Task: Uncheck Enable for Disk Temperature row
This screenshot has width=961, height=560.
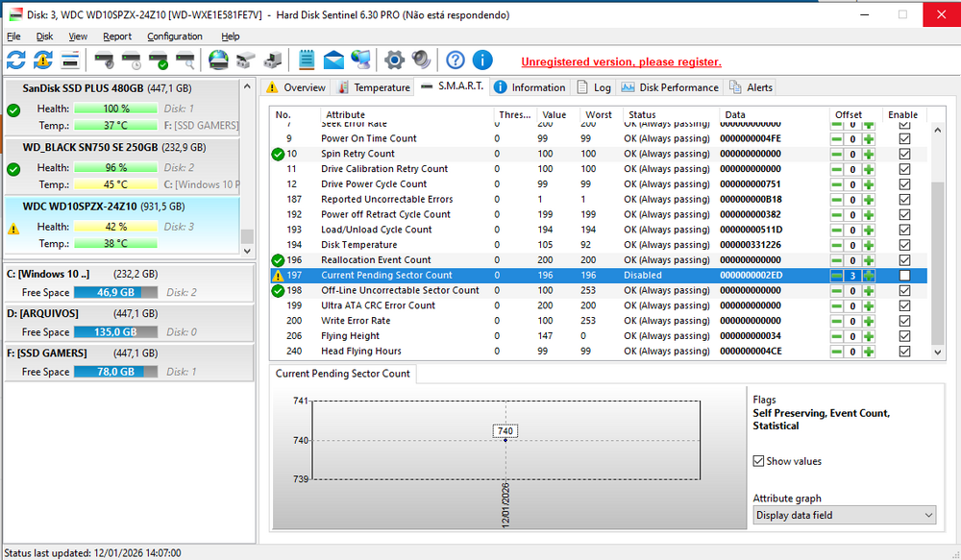Action: pyautogui.click(x=903, y=245)
